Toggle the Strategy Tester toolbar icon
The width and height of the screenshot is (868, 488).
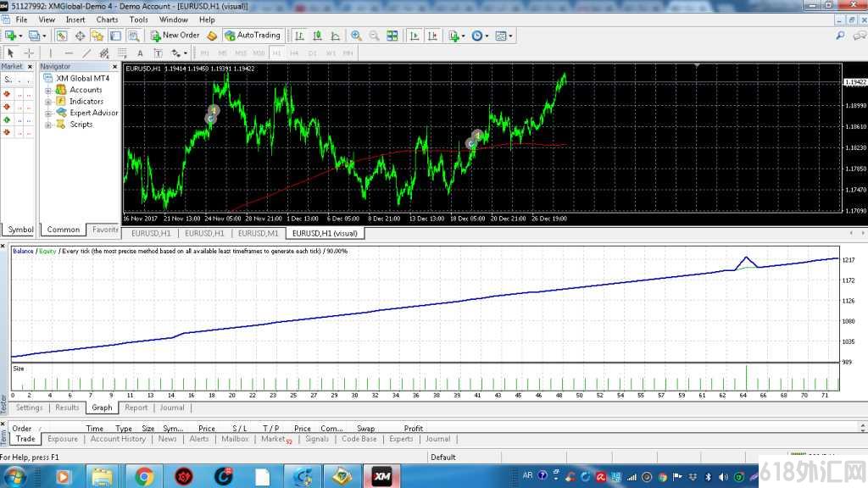click(x=133, y=36)
